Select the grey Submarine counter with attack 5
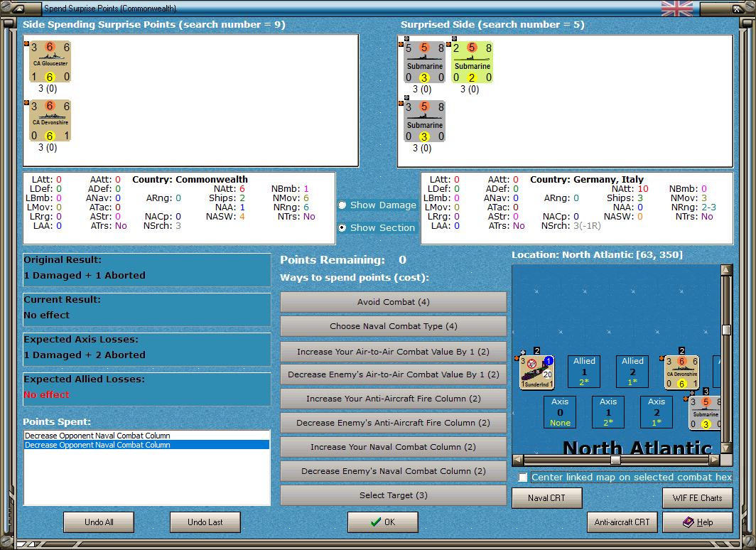The height and width of the screenshot is (550, 756). 424,63
